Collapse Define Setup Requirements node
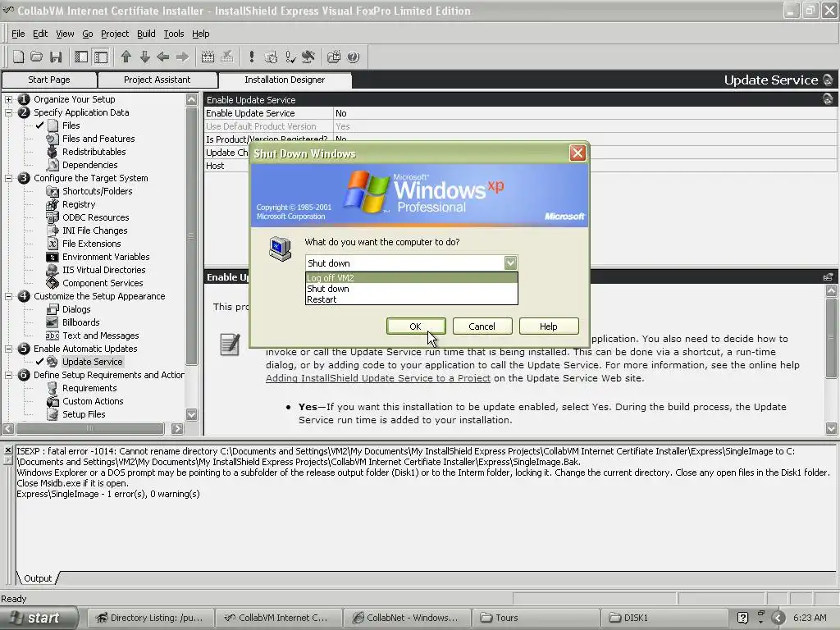Image resolution: width=840 pixels, height=630 pixels. [x=8, y=375]
